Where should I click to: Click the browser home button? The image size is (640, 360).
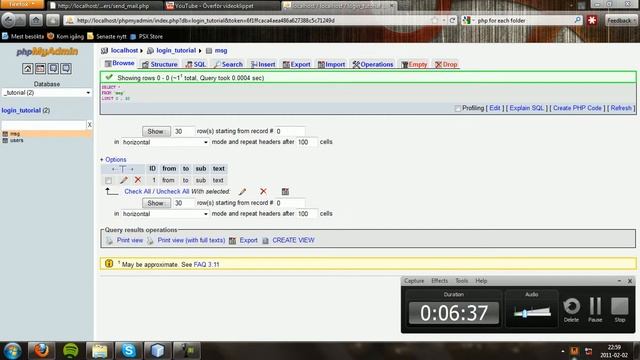coord(36,20)
